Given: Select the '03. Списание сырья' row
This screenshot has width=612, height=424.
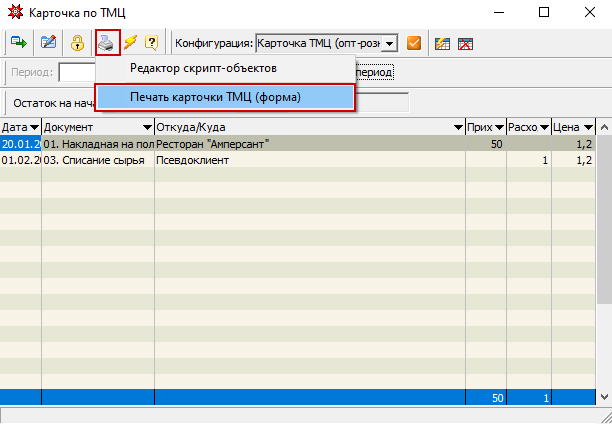Looking at the screenshot, I should click(98, 160).
